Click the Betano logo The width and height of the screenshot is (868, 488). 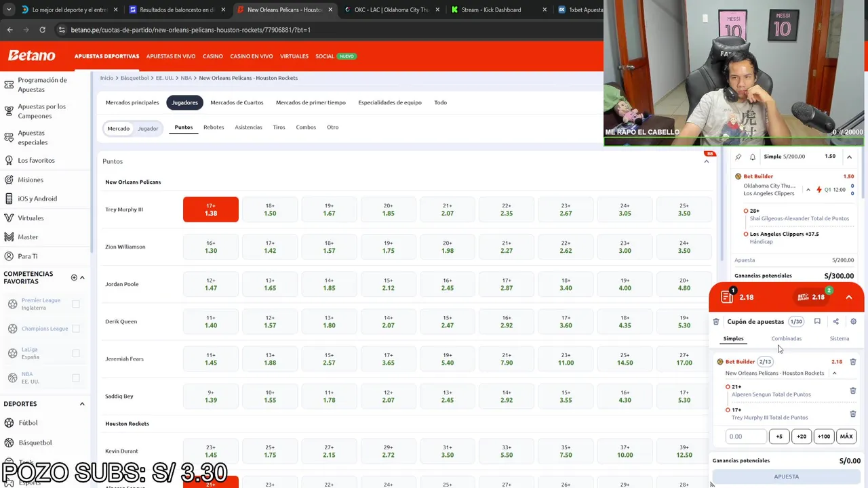pyautogui.click(x=31, y=56)
